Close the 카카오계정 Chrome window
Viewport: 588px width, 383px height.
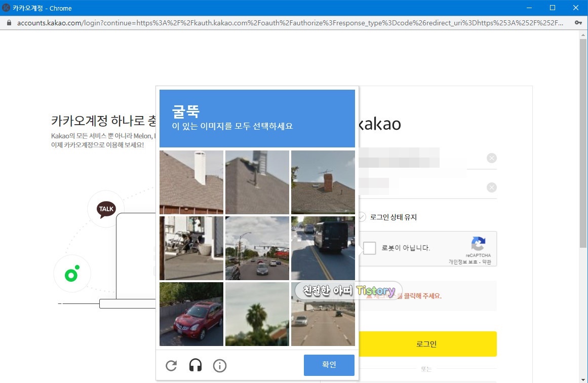coord(576,8)
